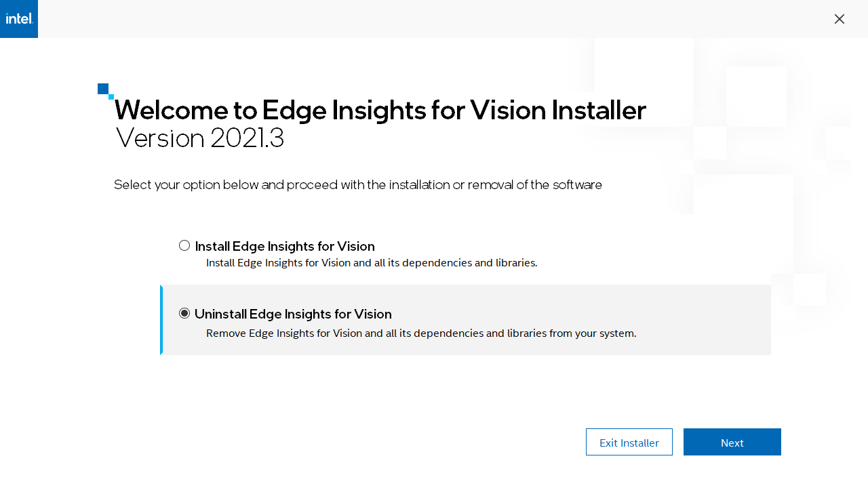Proceed with the Next button

tap(732, 442)
